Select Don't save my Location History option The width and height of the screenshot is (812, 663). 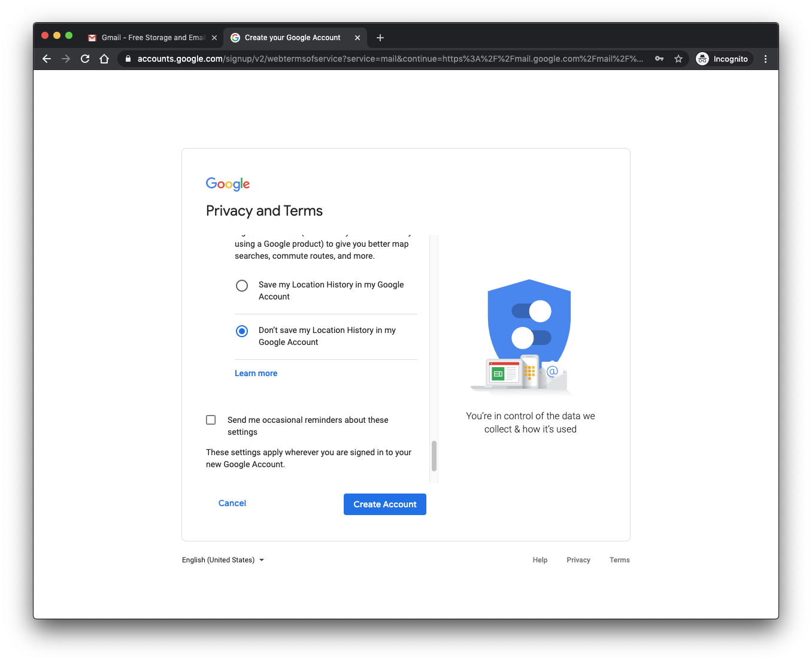[x=242, y=331]
